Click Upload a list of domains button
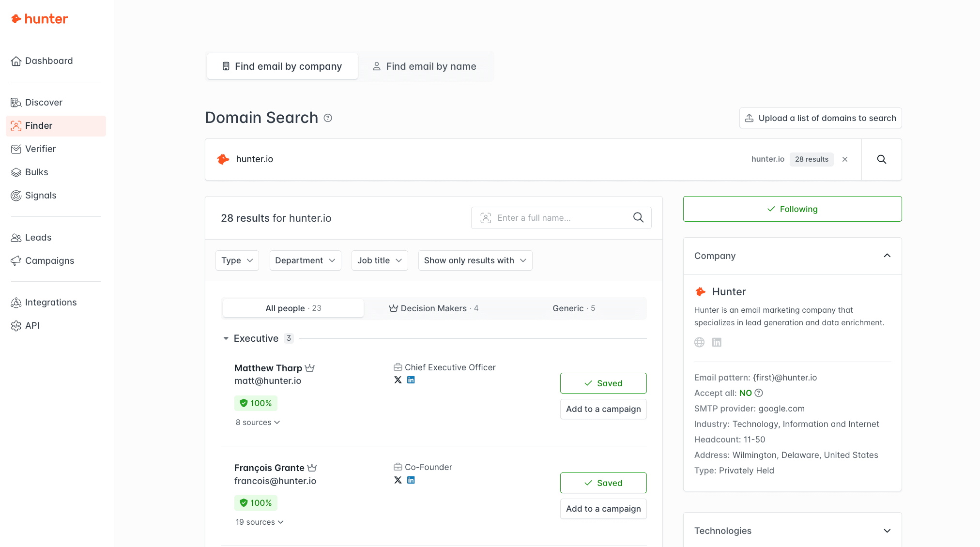This screenshot has width=980, height=547. click(x=820, y=118)
